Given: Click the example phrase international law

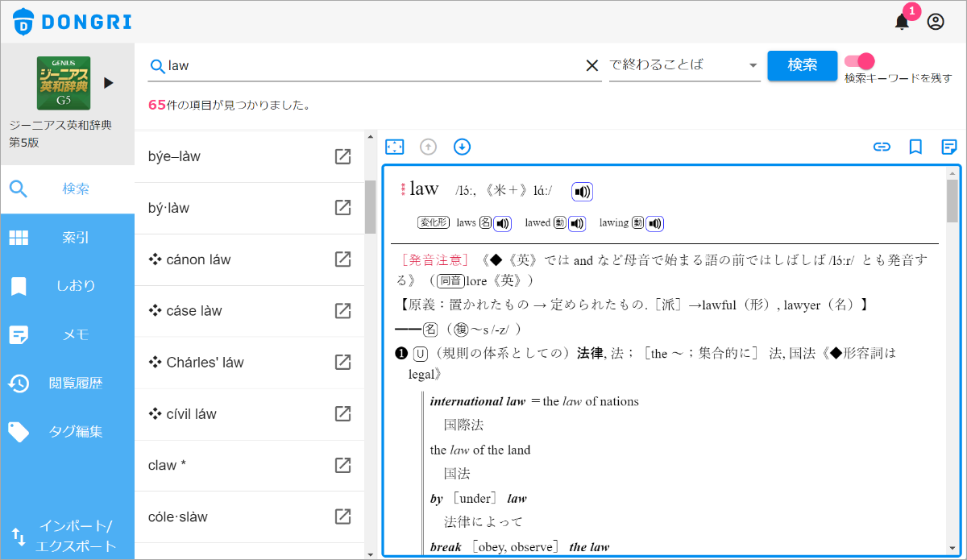Looking at the screenshot, I should (x=478, y=401).
